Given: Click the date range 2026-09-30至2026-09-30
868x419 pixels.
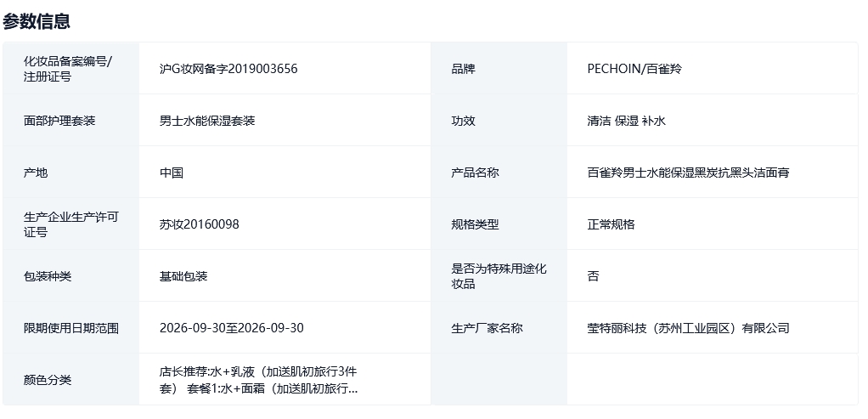Looking at the screenshot, I should click(x=232, y=328).
